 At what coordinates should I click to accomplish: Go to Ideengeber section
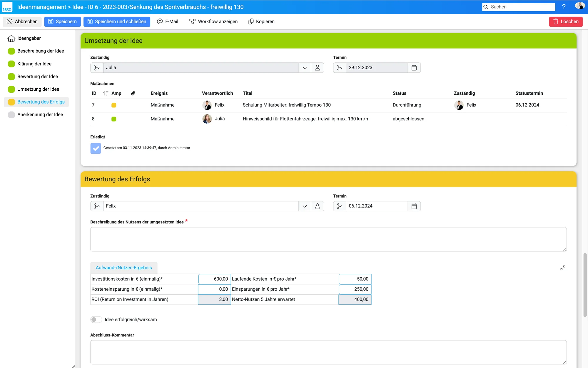point(29,38)
